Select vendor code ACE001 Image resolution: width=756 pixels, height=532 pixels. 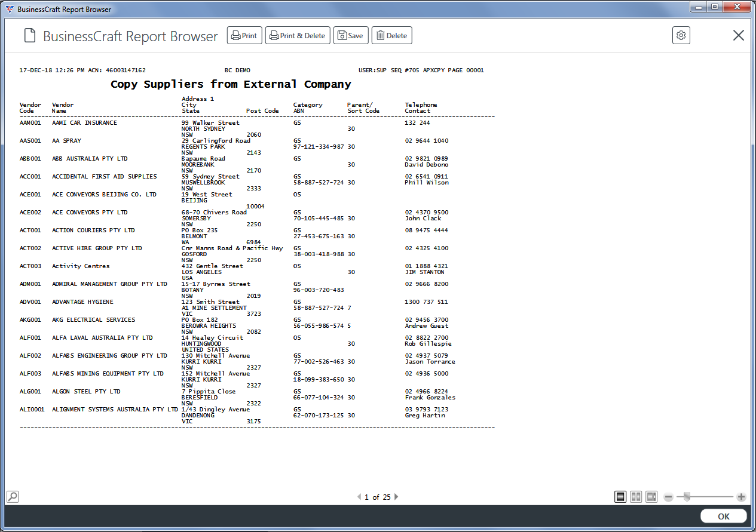pos(30,195)
